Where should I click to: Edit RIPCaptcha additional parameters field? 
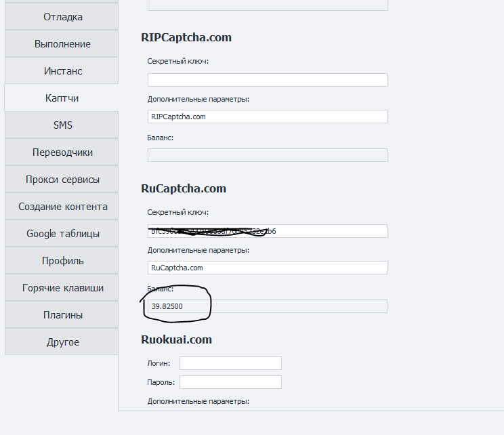coord(268,117)
